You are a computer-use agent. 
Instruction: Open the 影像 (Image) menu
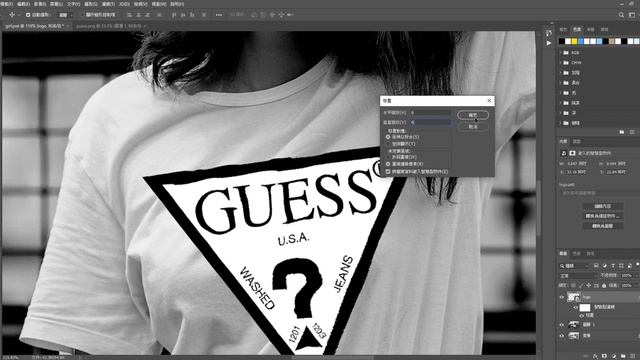[40, 4]
